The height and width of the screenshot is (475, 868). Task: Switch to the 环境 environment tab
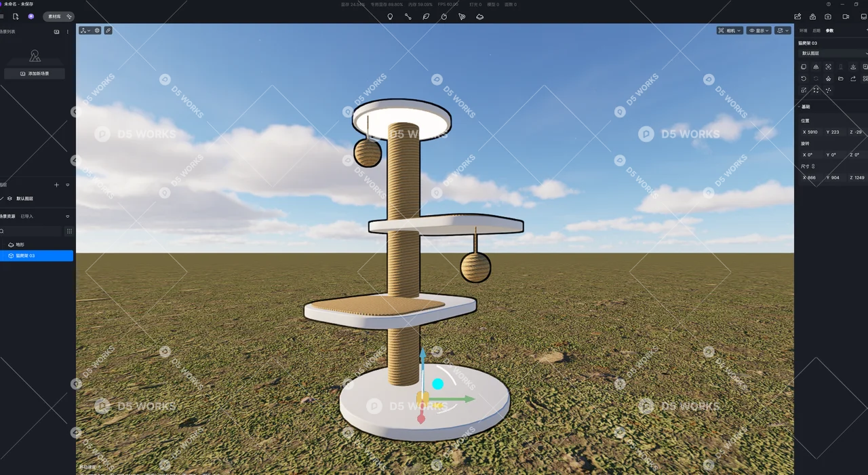click(x=804, y=31)
